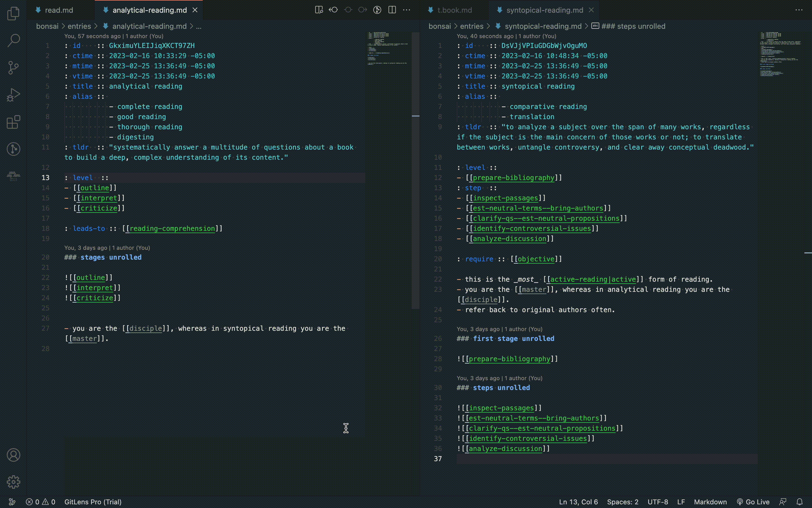Open markdown preview to the side
812x508 pixels.
pos(319,10)
